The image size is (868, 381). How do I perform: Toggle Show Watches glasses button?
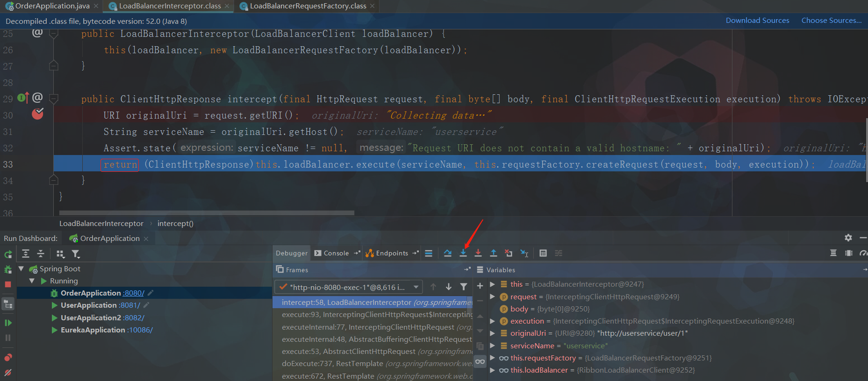pyautogui.click(x=480, y=361)
